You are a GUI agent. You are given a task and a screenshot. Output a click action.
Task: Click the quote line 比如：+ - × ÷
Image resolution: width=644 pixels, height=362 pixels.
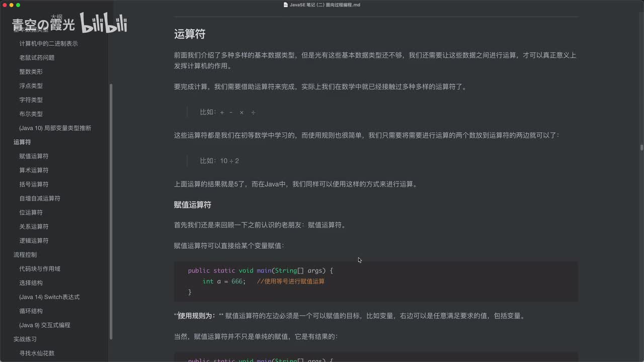click(x=228, y=112)
